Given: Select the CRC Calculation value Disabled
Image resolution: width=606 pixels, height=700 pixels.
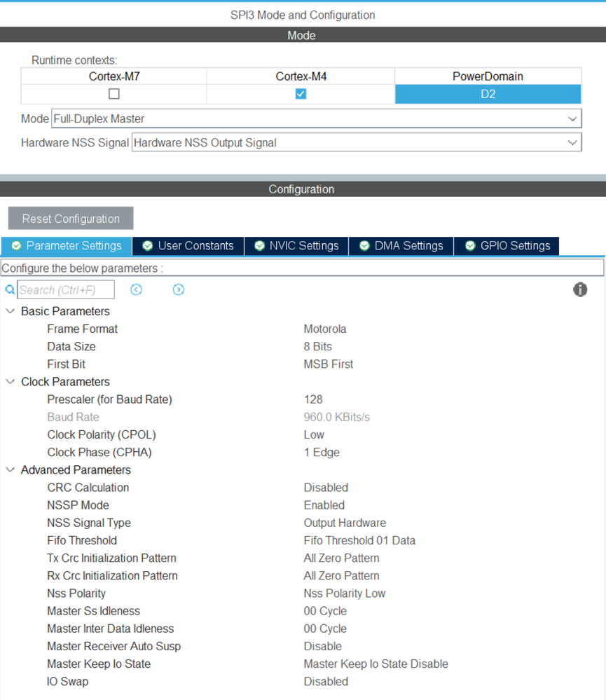Looking at the screenshot, I should (x=326, y=488).
